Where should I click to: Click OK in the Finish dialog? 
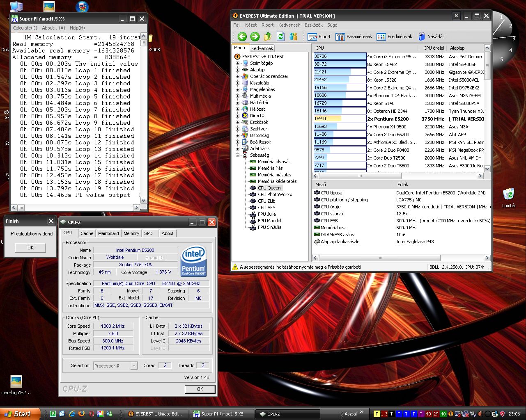click(30, 248)
